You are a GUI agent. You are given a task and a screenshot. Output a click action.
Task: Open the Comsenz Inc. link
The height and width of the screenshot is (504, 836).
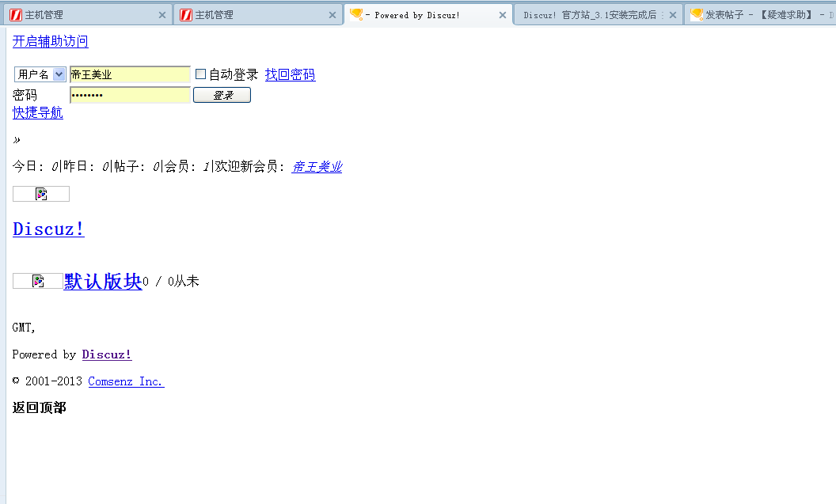(x=127, y=381)
